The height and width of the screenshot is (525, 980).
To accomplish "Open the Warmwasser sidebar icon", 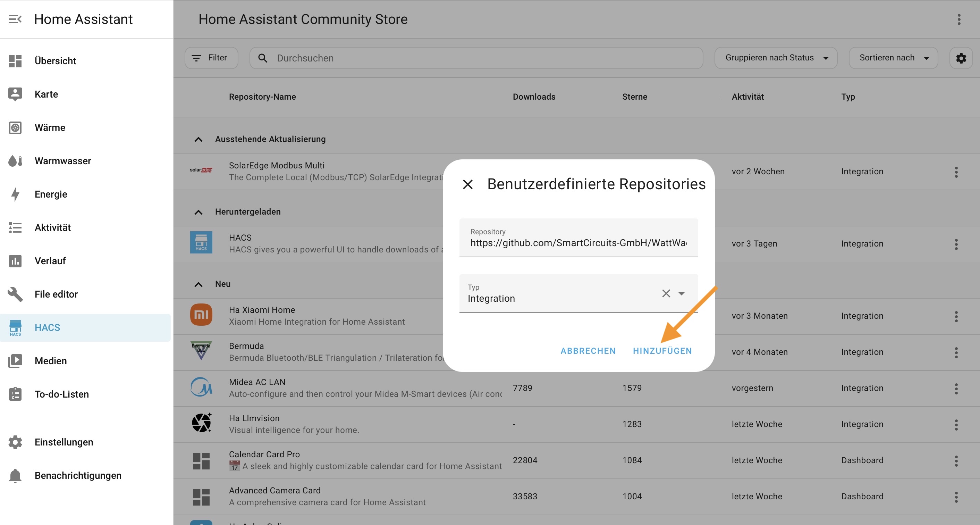I will click(x=15, y=161).
